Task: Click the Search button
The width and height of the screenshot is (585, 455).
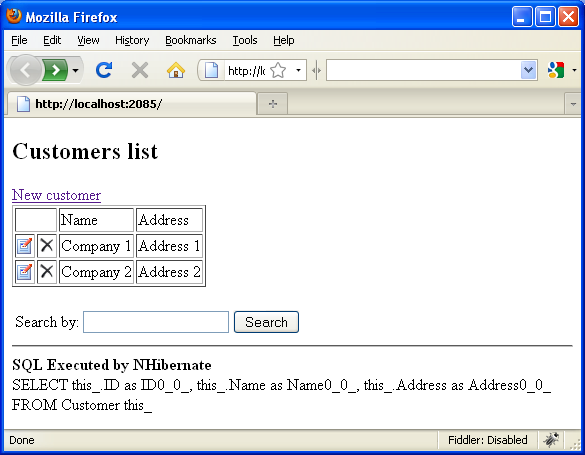Action: 266,322
